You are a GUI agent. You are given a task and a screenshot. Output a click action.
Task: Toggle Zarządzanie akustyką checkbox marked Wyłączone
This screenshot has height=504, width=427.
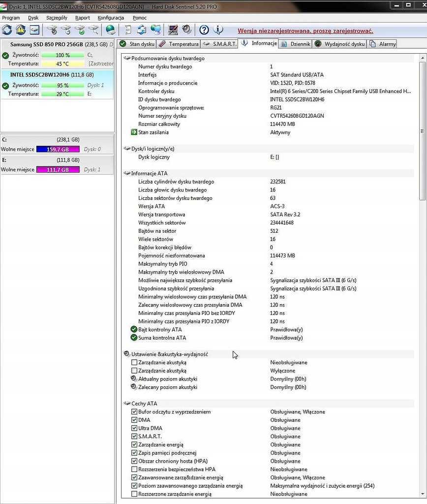click(x=134, y=371)
